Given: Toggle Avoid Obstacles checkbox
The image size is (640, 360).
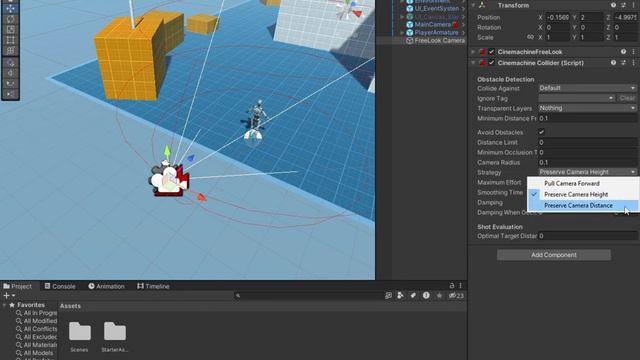Looking at the screenshot, I should 542,132.
